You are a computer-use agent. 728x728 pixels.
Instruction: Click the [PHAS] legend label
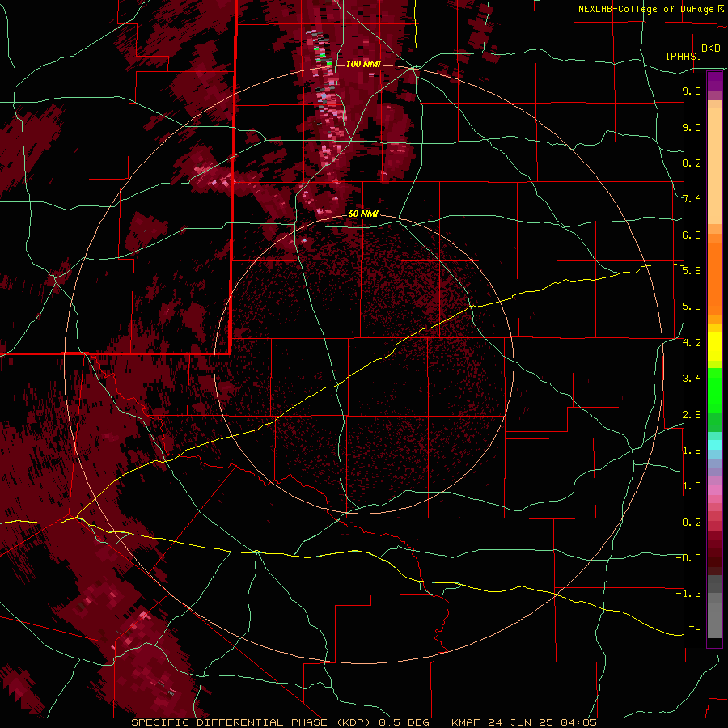point(684,56)
